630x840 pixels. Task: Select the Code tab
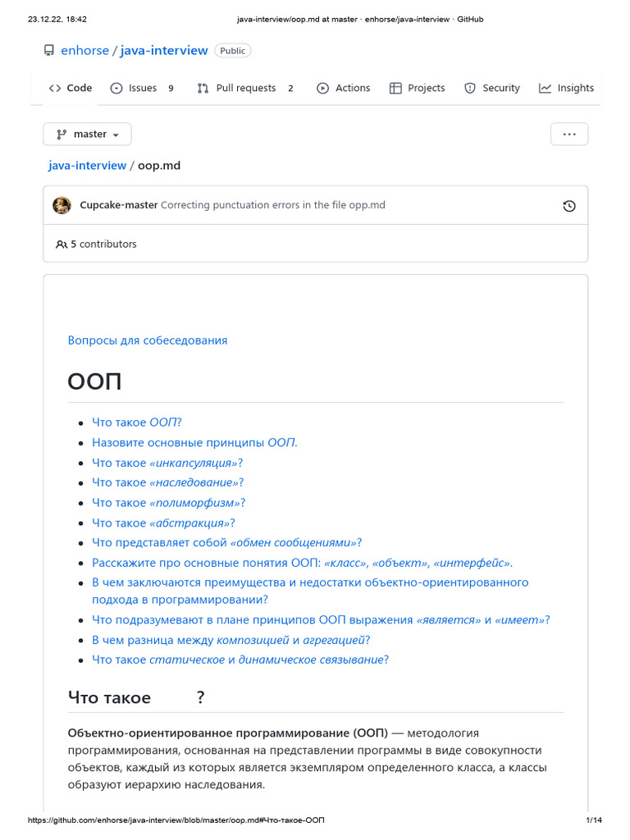(71, 89)
